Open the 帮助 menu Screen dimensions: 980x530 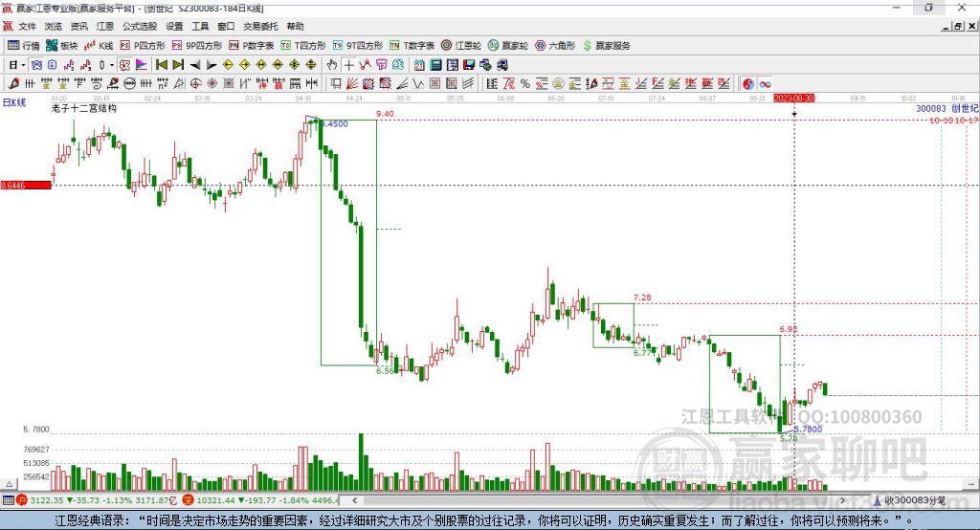tap(295, 26)
